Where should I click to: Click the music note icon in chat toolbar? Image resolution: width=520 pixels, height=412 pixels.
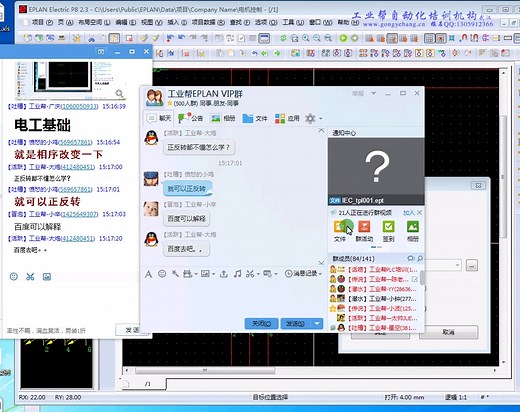237,274
